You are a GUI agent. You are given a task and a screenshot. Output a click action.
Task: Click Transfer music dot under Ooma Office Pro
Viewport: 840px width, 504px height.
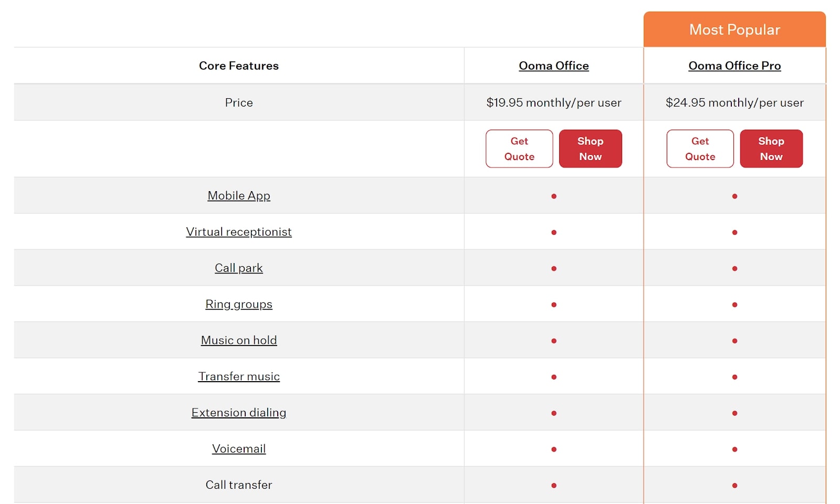[734, 377]
